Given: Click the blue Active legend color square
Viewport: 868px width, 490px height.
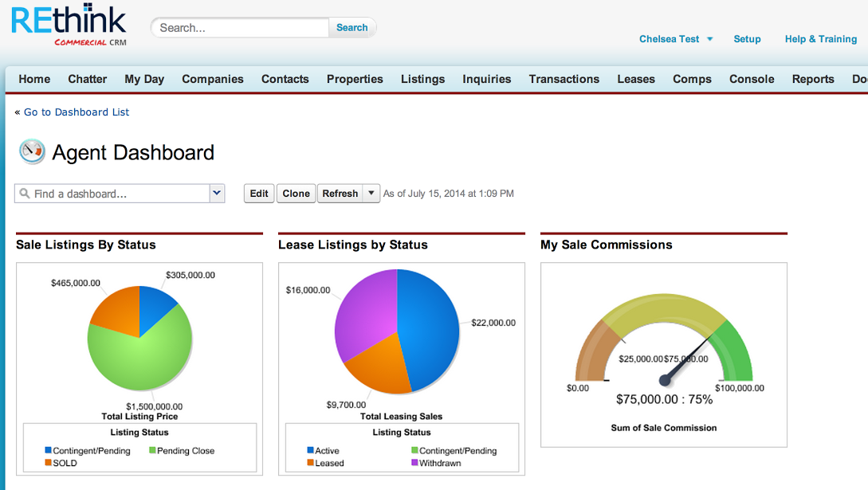Looking at the screenshot, I should click(x=311, y=451).
